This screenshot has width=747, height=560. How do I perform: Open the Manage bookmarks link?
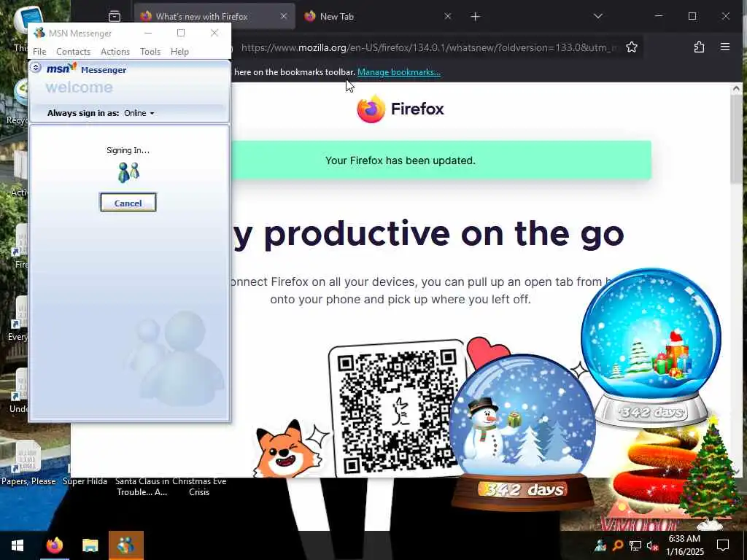point(399,72)
